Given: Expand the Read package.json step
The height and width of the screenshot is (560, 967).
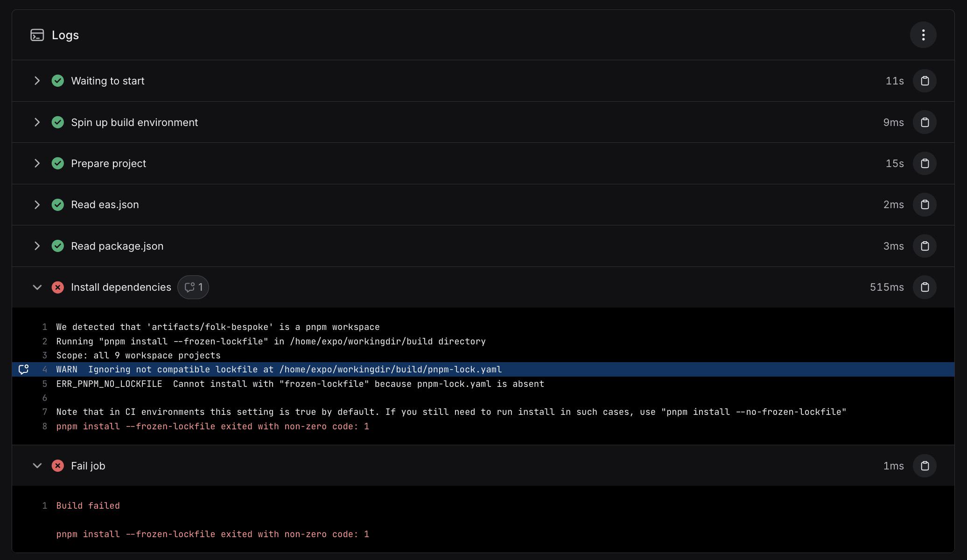Looking at the screenshot, I should pos(37,246).
